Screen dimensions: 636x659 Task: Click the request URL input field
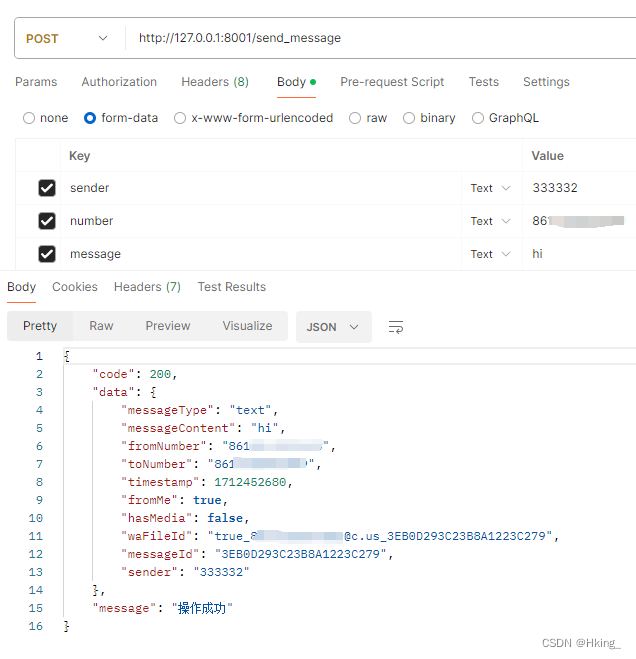coord(380,38)
